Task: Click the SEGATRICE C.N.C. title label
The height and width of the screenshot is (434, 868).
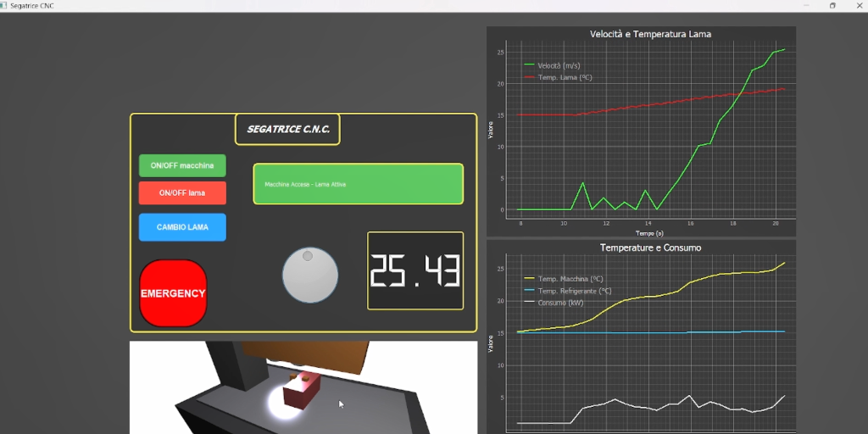Action: point(288,130)
